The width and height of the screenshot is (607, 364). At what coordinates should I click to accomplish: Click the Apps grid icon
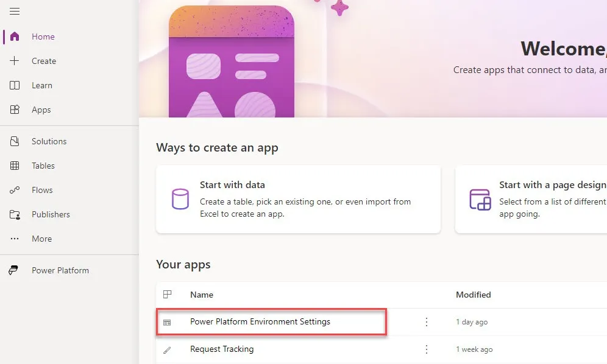tap(15, 110)
